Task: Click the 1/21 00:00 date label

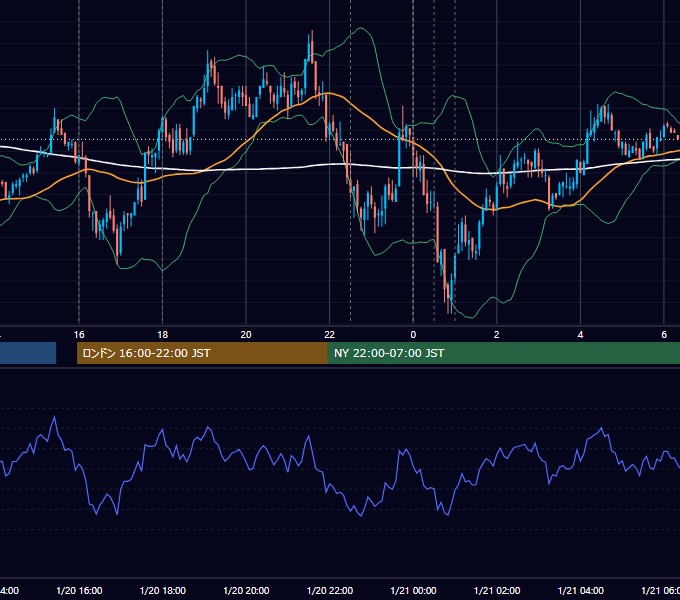Action: pos(413,590)
